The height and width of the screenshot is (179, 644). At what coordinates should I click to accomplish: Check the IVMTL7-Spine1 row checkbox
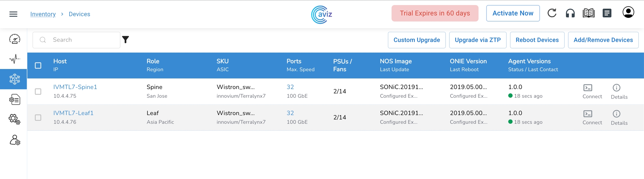(x=38, y=92)
